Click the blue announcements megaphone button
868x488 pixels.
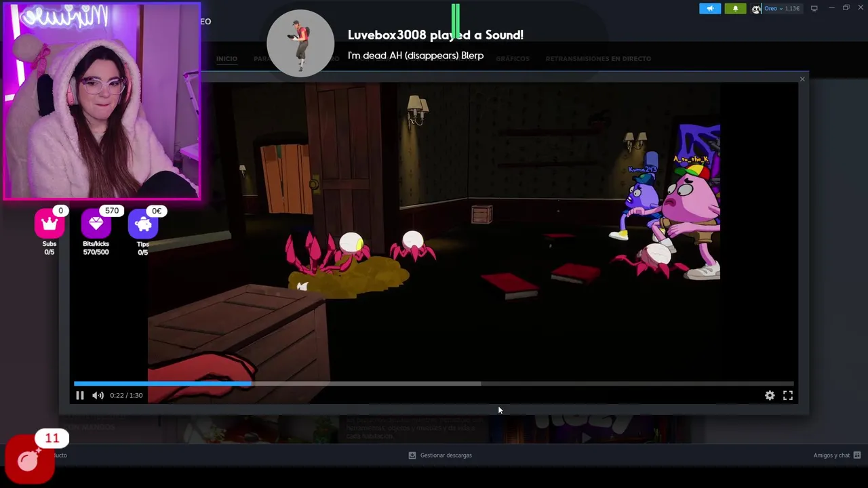pyautogui.click(x=710, y=8)
